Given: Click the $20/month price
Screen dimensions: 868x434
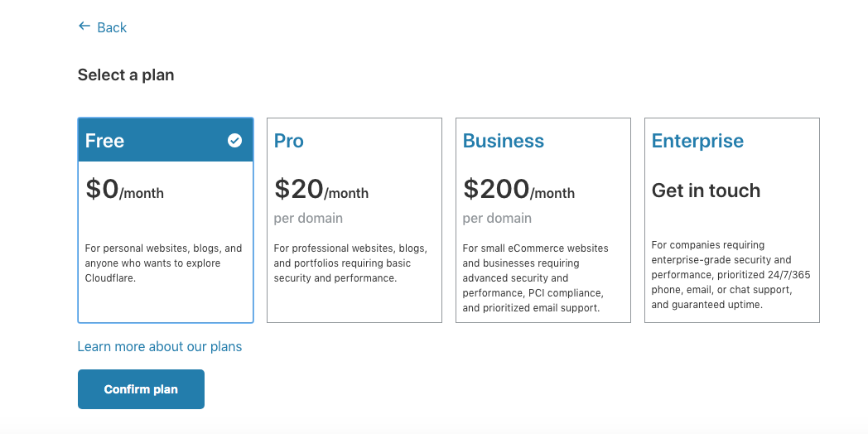Looking at the screenshot, I should point(321,190).
